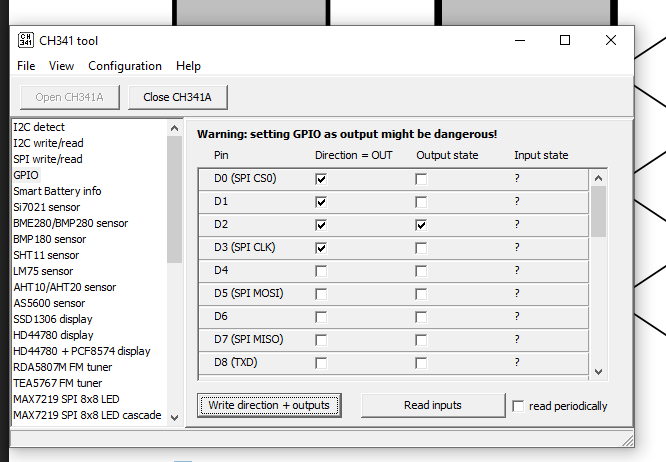Toggle D2 output state checkbox
The image size is (666, 462).
421,225
